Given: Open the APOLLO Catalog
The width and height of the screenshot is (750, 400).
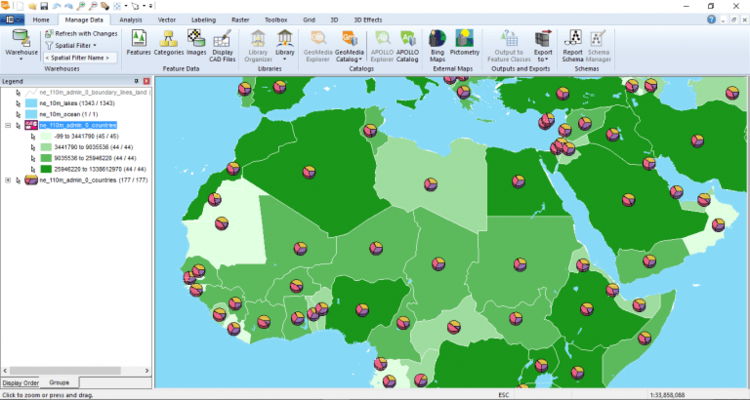Looking at the screenshot, I should (x=407, y=43).
